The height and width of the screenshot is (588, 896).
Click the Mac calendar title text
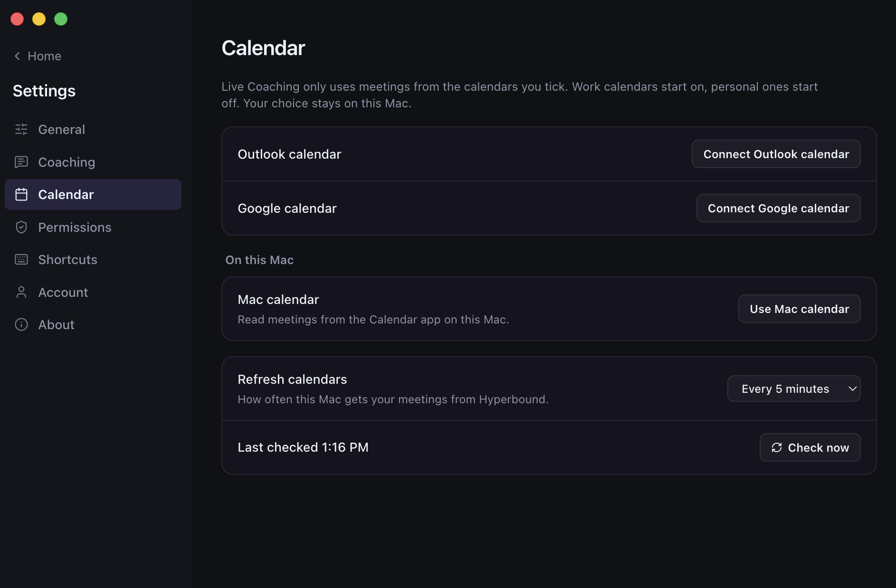[278, 299]
